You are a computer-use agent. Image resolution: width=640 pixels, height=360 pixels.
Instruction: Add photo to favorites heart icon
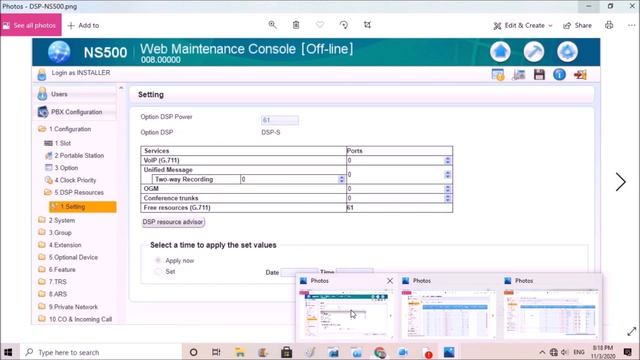click(320, 25)
